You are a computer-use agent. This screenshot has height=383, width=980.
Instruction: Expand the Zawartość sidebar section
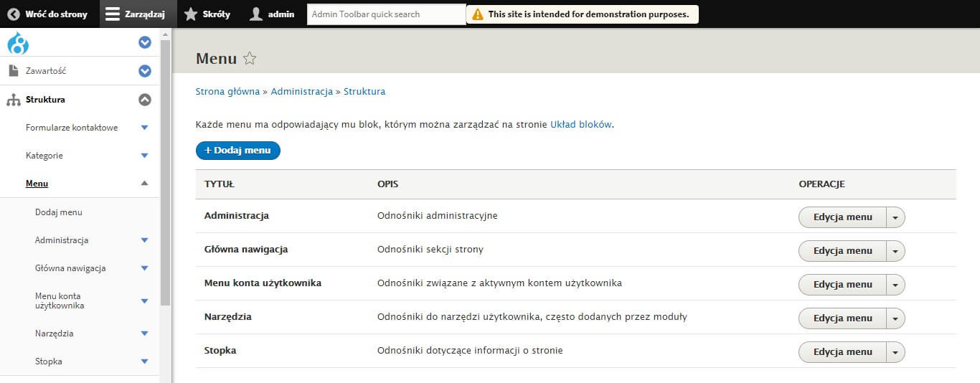click(145, 71)
